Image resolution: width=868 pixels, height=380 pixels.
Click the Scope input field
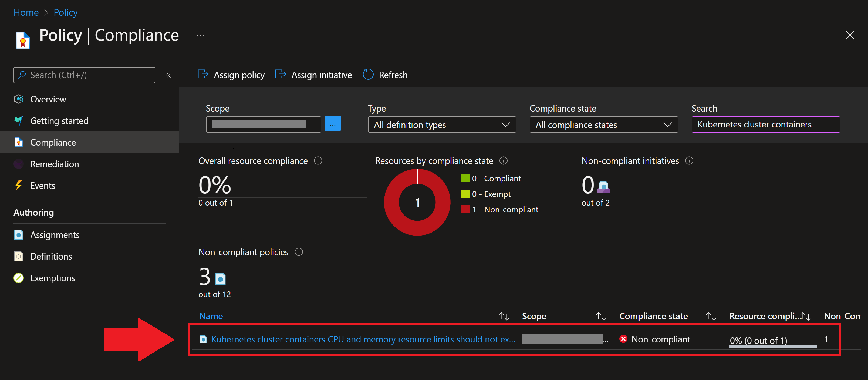[x=263, y=125]
